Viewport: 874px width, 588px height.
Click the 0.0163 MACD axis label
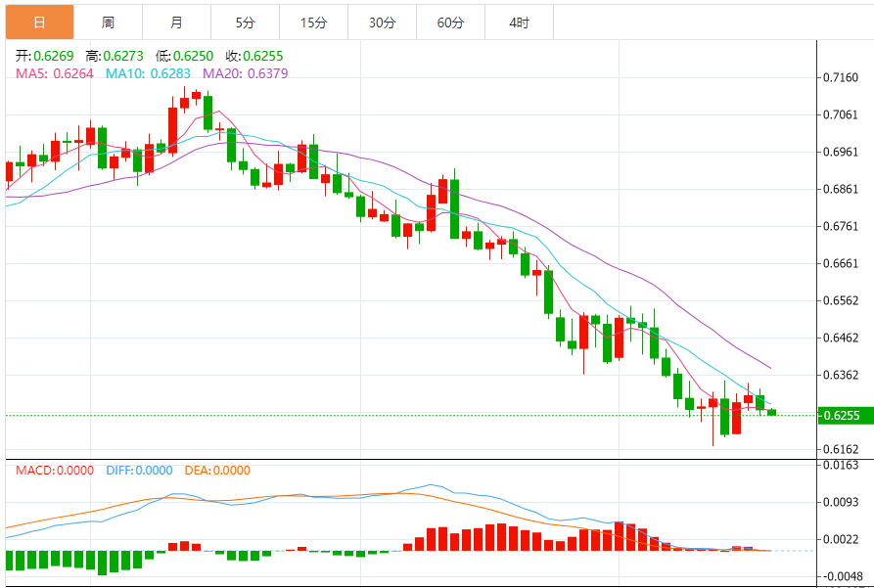(841, 465)
